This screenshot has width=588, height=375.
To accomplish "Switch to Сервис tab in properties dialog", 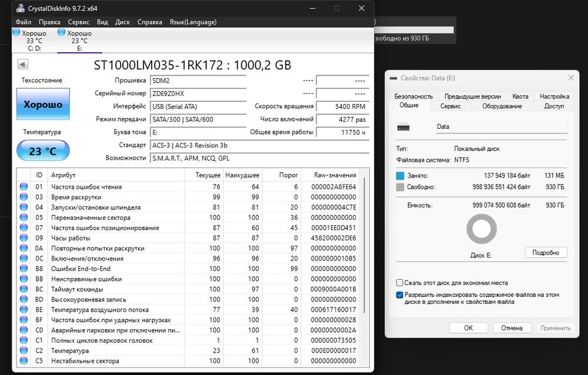I will coord(450,106).
